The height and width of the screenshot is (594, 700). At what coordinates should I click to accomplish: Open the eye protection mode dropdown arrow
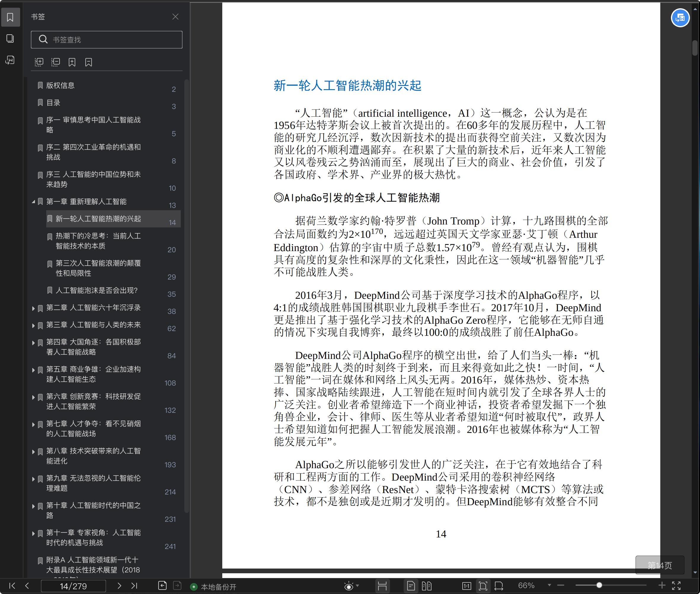pos(358,586)
